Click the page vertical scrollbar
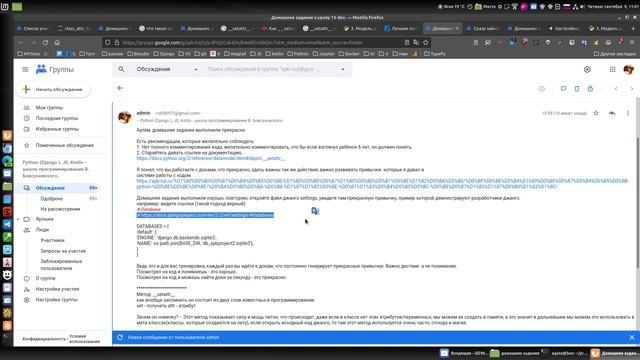The height and width of the screenshot is (360, 640). [638, 203]
